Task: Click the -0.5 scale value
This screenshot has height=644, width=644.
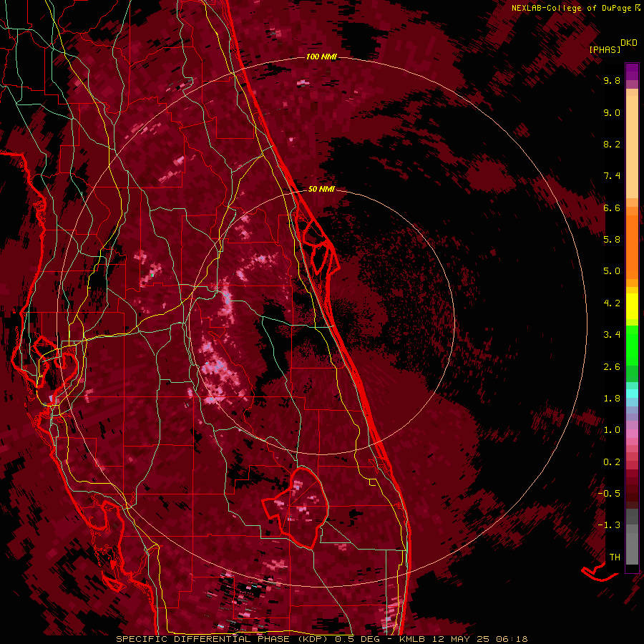Action: coord(609,494)
